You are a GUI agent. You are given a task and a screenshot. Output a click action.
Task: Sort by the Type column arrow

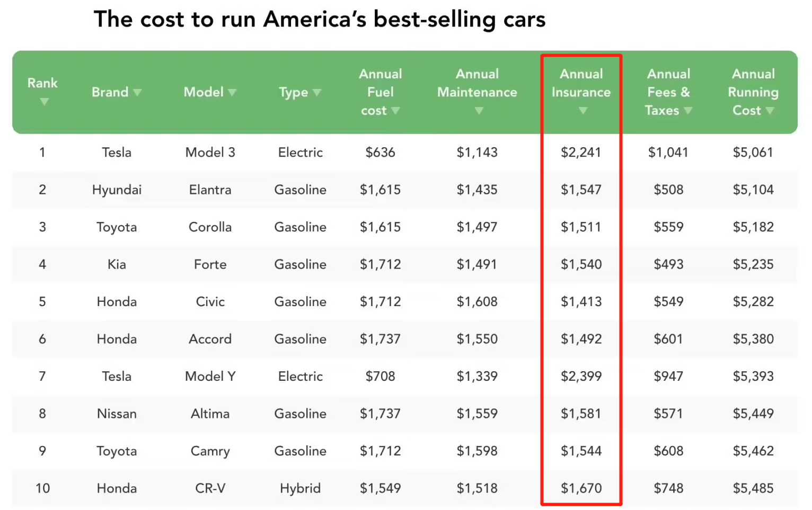pos(317,92)
